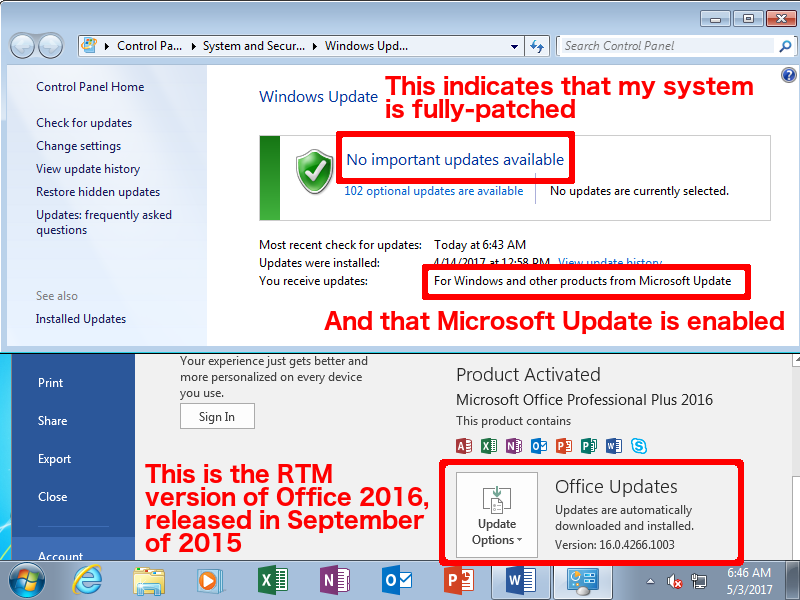Show hidden tray icons arrow
This screenshot has width=800, height=600.
[x=651, y=581]
